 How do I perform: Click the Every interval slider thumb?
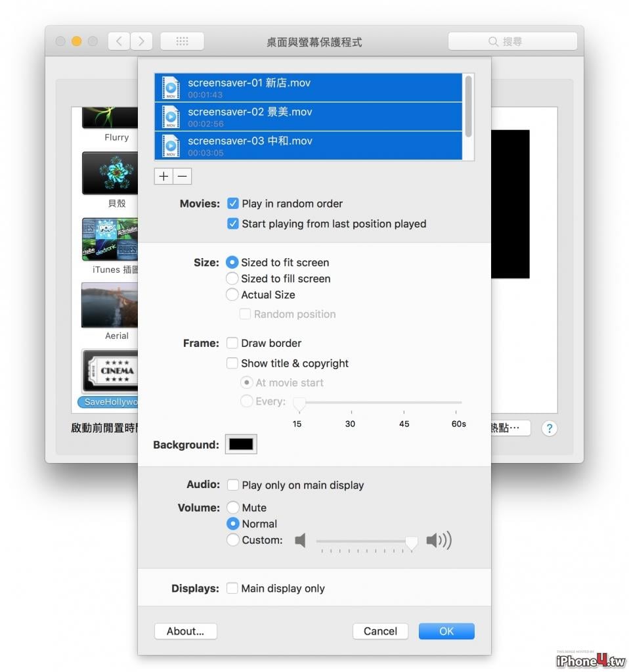pyautogui.click(x=299, y=404)
